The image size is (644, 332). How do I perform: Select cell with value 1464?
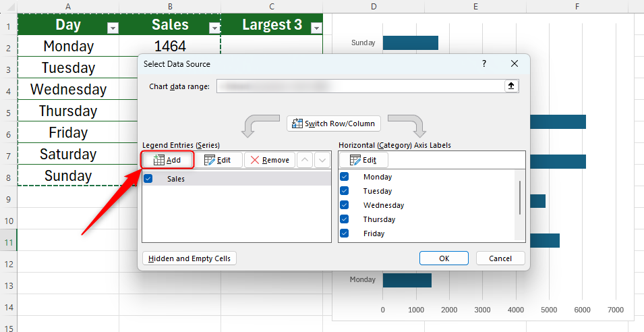170,46
